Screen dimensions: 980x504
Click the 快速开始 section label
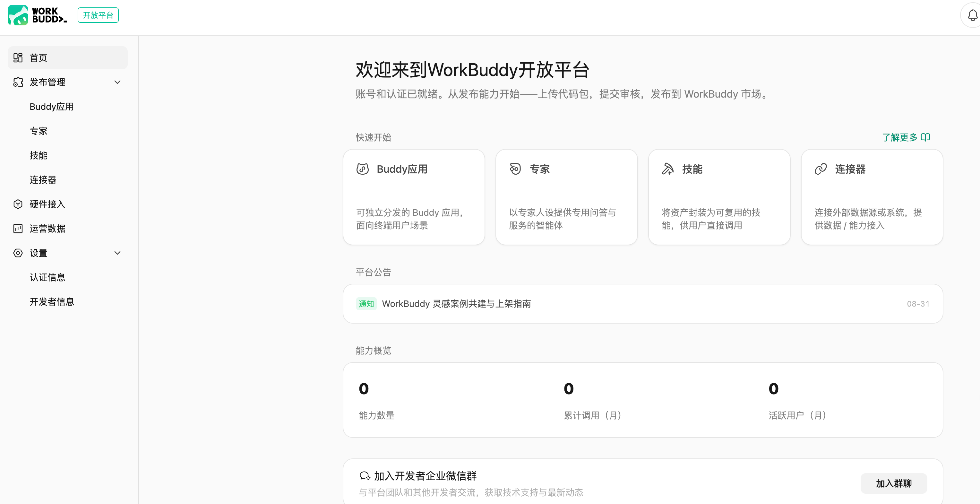tap(374, 137)
